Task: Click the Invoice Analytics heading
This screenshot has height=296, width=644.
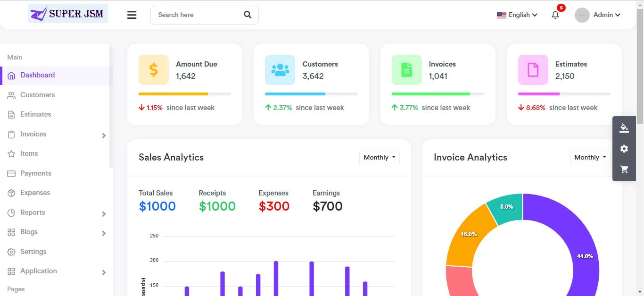Action: coord(471,158)
